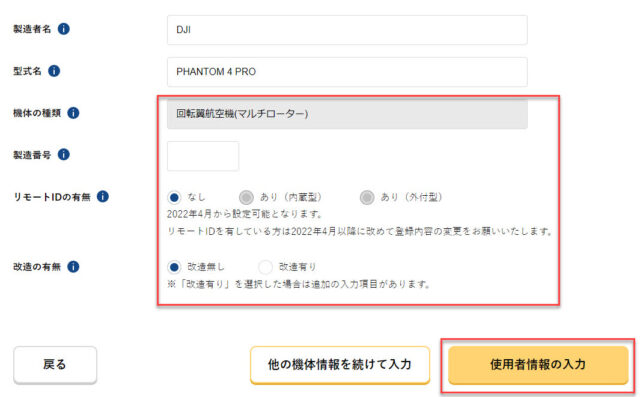This screenshot has height=397, width=640.
Task: Show info for 機体の種類
Action: pyautogui.click(x=73, y=113)
